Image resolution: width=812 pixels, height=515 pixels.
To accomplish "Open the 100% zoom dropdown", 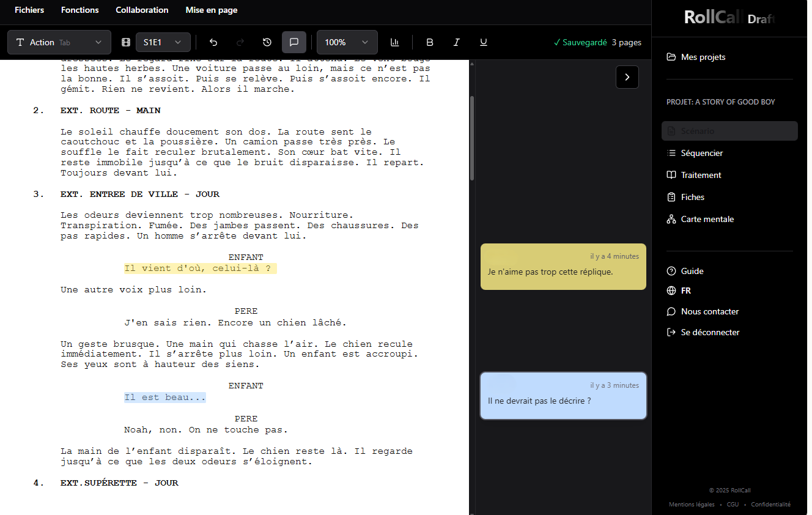I will [347, 42].
